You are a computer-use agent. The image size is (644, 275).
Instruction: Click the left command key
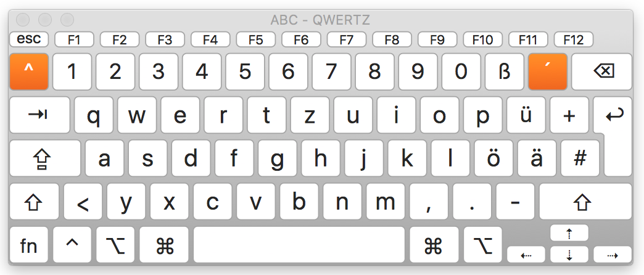point(164,245)
